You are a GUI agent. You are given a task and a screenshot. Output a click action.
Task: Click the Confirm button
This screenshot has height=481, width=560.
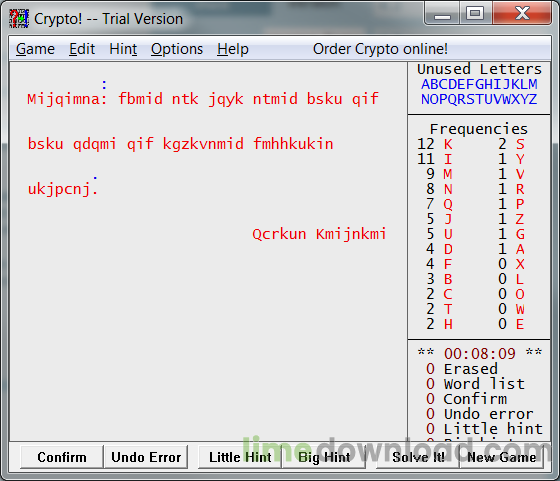[x=62, y=457]
